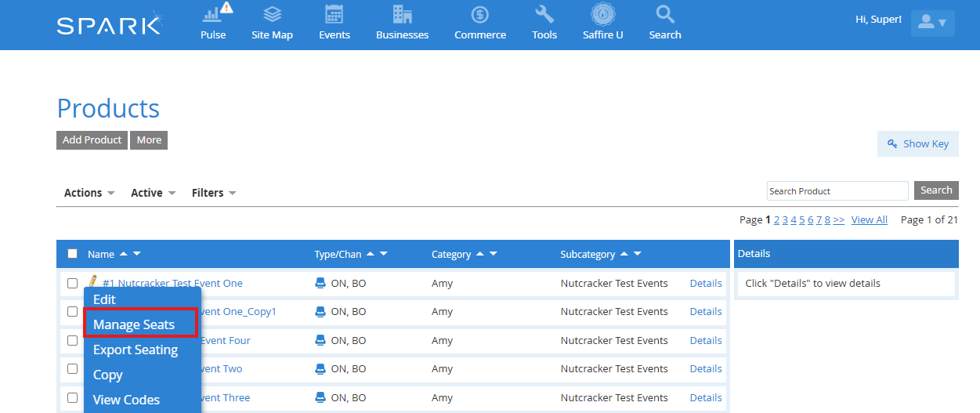Click the Show Key button
Image resolution: width=980 pixels, height=413 pixels.
tap(917, 144)
